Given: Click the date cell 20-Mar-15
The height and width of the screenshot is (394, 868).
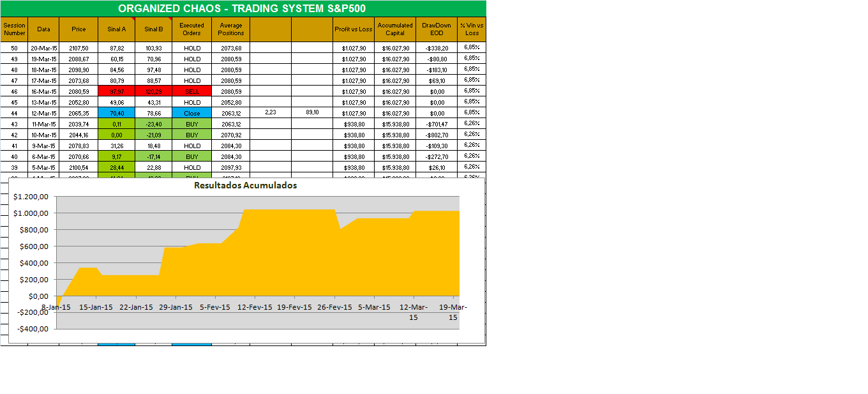Looking at the screenshot, I should (43, 48).
